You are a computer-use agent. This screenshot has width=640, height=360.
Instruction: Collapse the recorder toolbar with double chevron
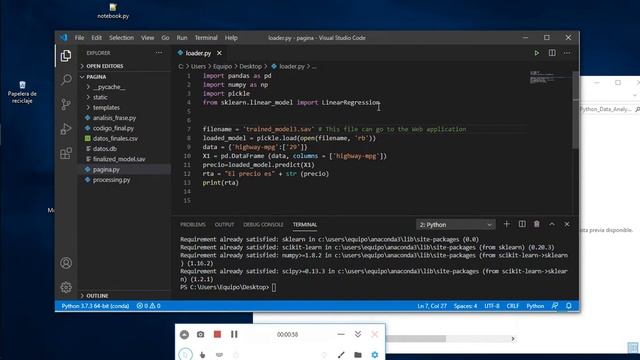point(358,334)
